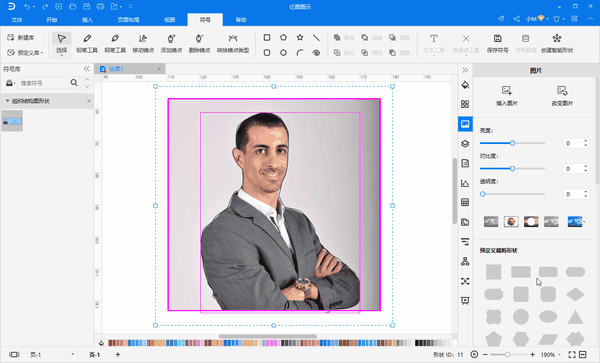Image resolution: width=600 pixels, height=363 pixels.
Task: Switch to the Page Layout ribbon tab
Action: [128, 20]
